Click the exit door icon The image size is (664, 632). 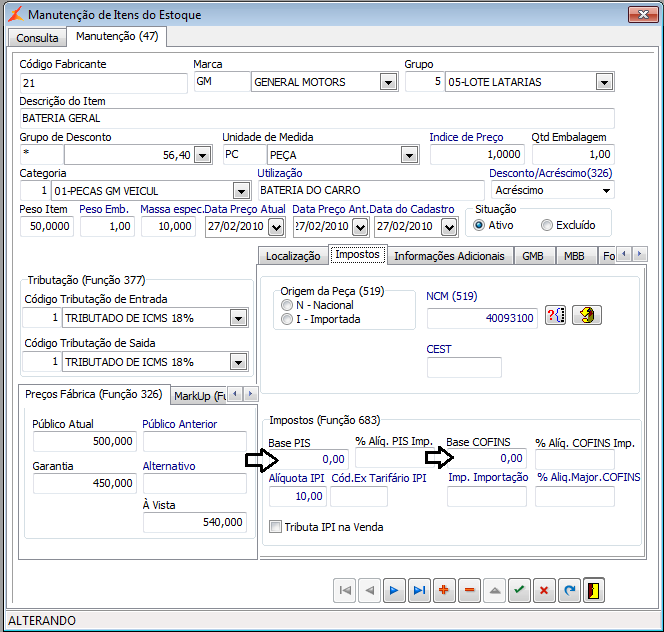[594, 590]
